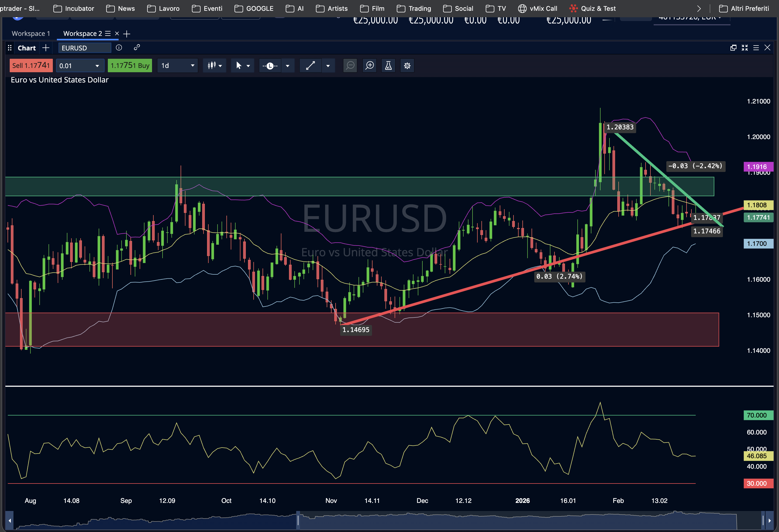This screenshot has height=532, width=779.
Task: Toggle the price level line tool
Action: click(x=270, y=66)
